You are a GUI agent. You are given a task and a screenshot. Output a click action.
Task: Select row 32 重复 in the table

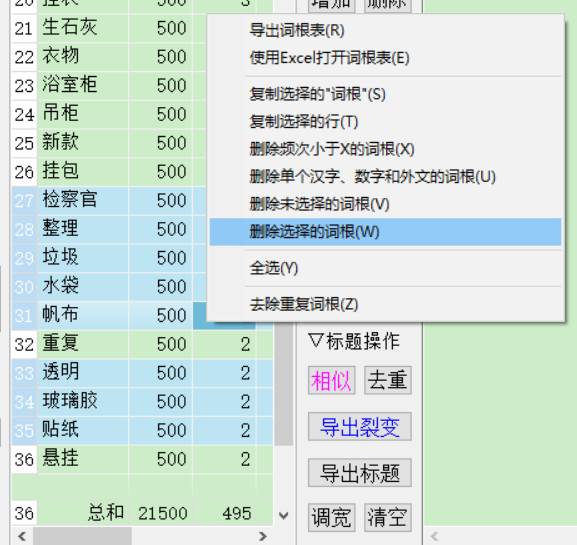click(142, 344)
